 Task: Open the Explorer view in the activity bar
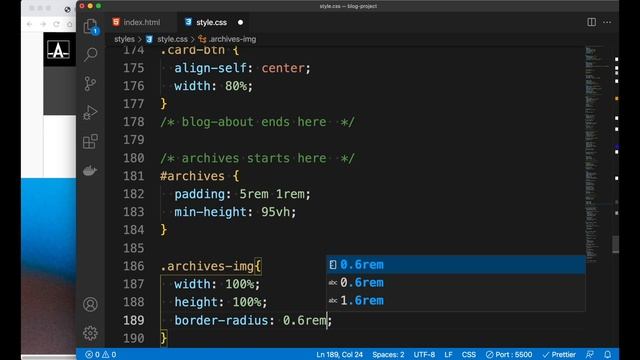pyautogui.click(x=90, y=26)
